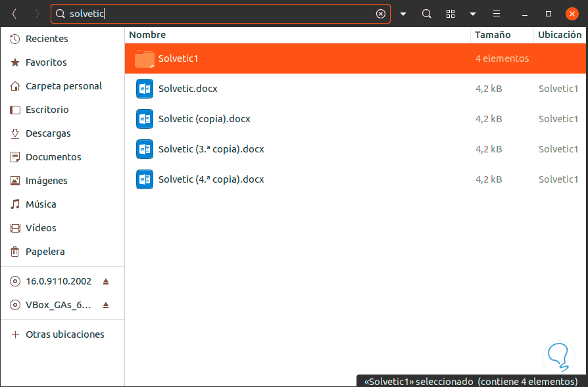Open the Favoritos starred files view
This screenshot has width=588, height=387.
pos(14,62)
